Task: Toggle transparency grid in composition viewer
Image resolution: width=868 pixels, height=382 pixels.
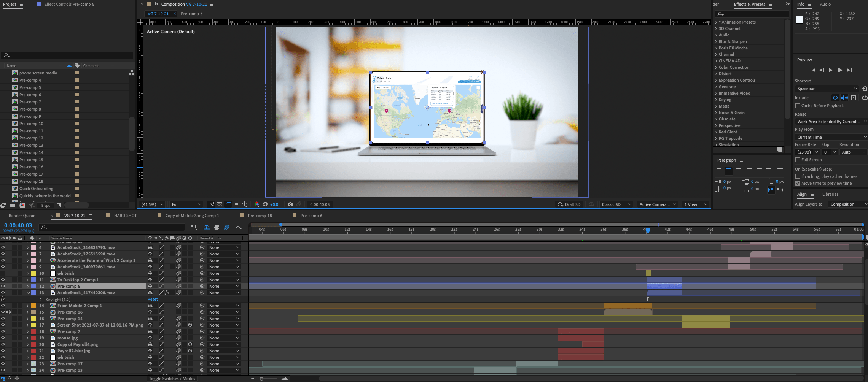Action: [x=220, y=204]
